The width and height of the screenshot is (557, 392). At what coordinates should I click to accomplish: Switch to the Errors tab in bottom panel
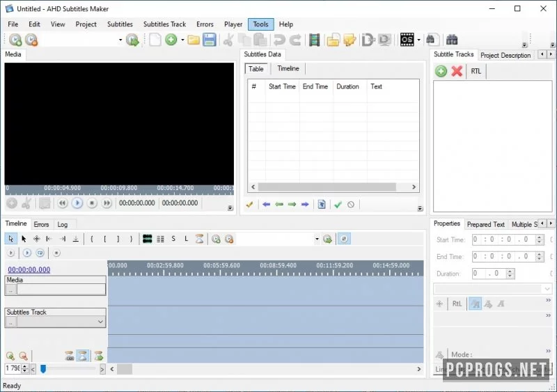click(41, 224)
